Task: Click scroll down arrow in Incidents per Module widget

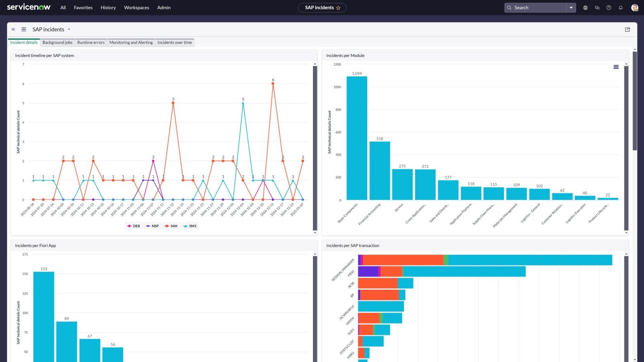Action: coord(626,233)
